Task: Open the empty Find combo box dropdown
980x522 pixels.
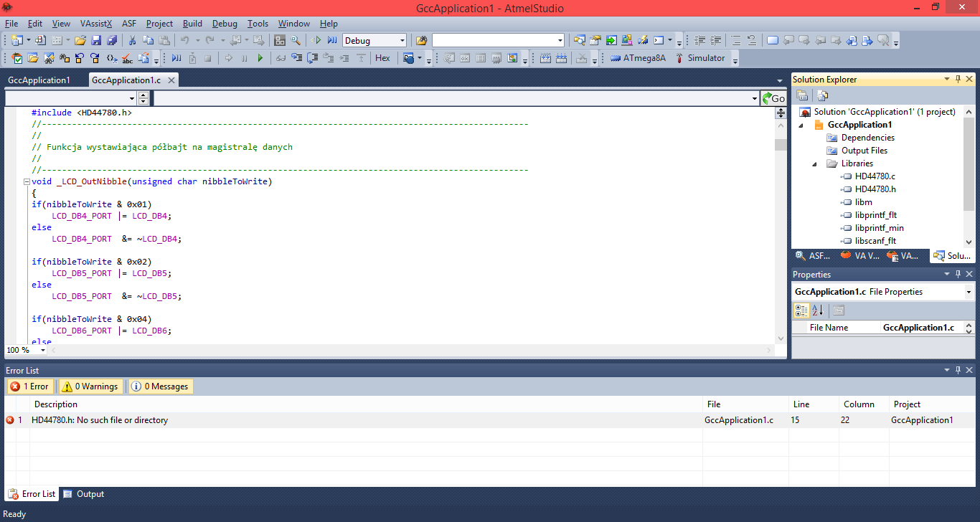Action: 560,41
